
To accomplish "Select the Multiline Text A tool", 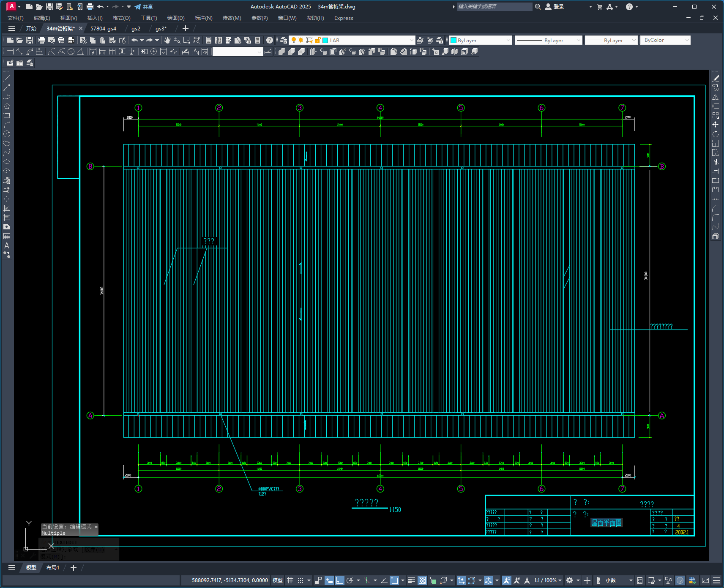I will 7,245.
